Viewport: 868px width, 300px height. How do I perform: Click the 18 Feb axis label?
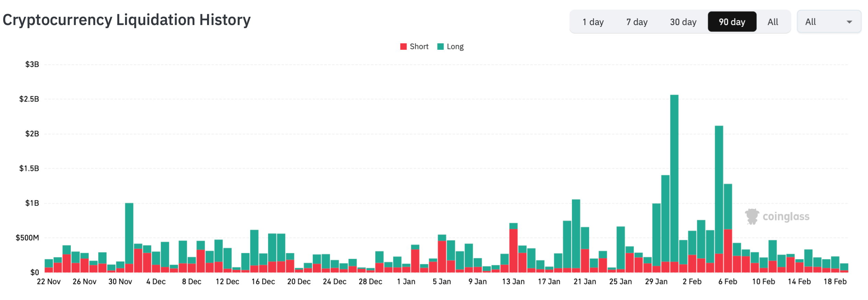point(835,282)
